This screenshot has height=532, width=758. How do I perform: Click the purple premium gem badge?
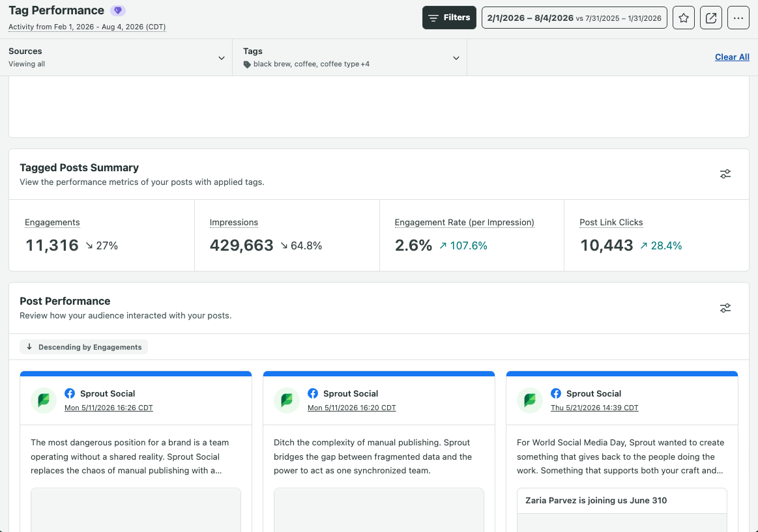tap(118, 10)
